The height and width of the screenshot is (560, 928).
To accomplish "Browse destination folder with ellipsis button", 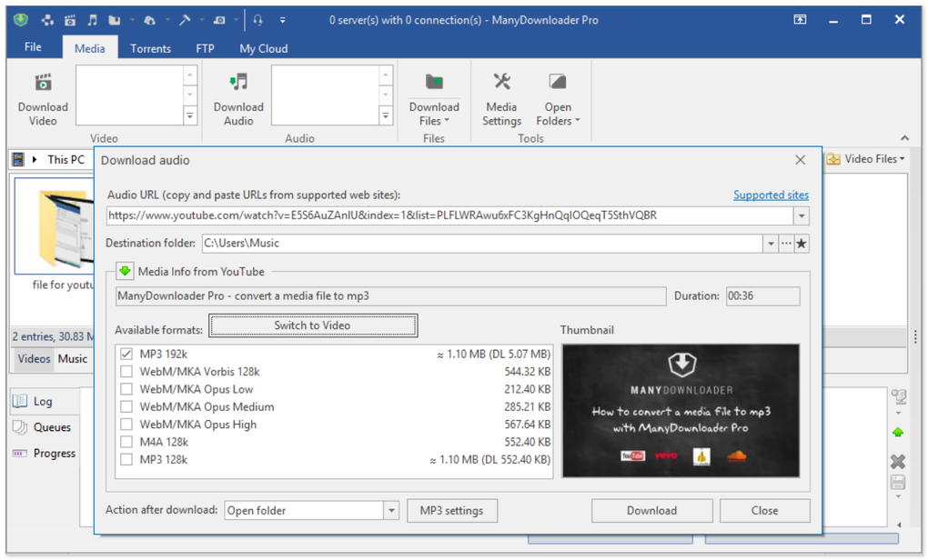I will point(786,244).
